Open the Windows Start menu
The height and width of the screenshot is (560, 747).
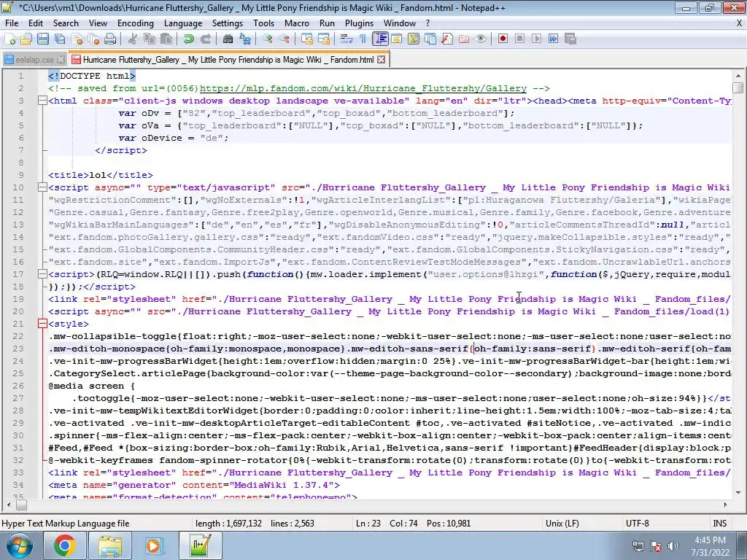click(x=18, y=545)
